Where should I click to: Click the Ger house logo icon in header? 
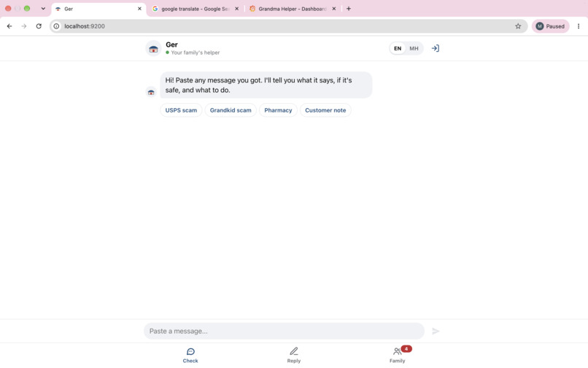point(153,48)
